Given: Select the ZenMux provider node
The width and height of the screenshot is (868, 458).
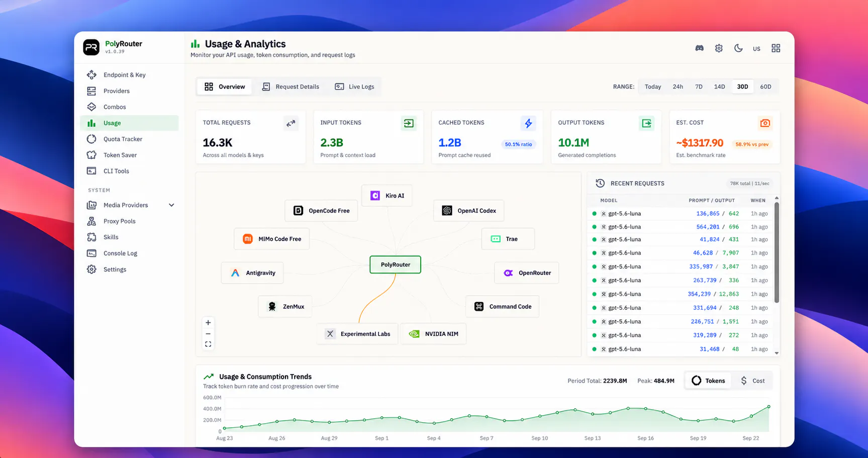Looking at the screenshot, I should tap(285, 307).
